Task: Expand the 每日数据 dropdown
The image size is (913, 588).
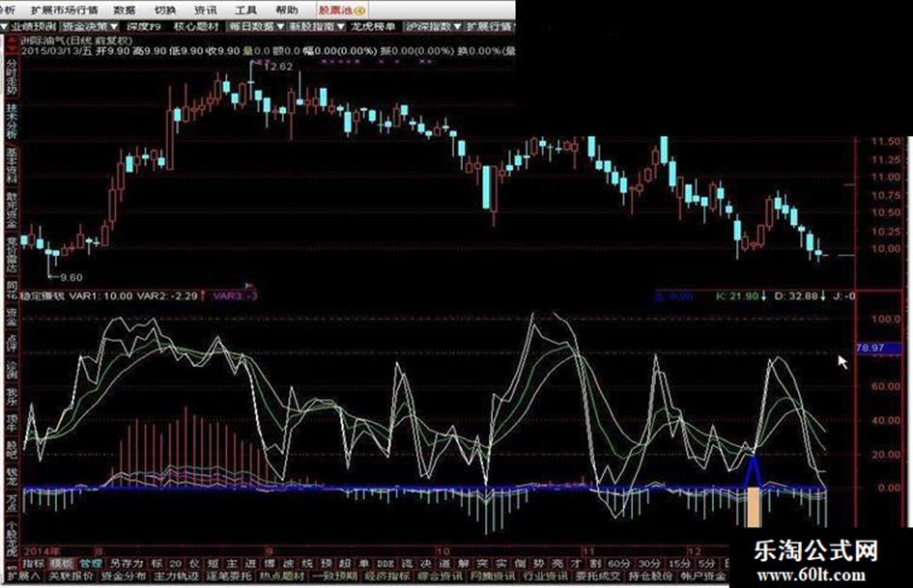Action: tap(256, 26)
